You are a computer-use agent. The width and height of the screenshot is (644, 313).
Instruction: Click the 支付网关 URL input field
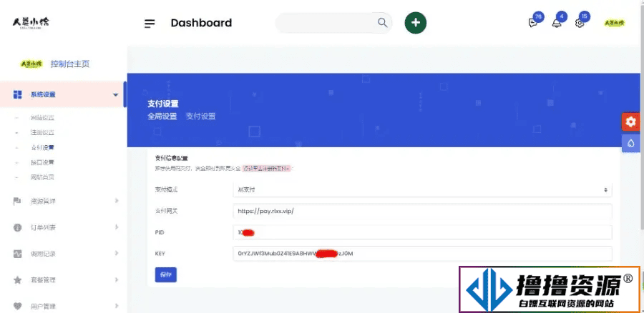tap(422, 212)
